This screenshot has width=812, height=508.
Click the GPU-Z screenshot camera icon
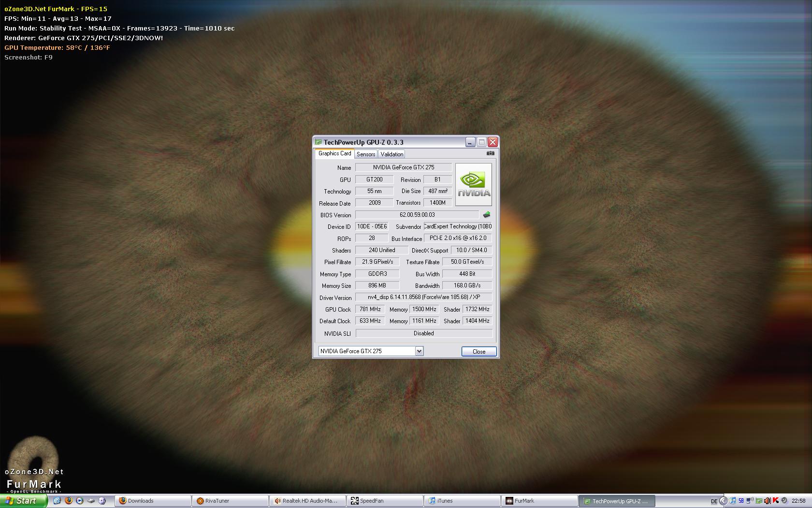(490, 153)
